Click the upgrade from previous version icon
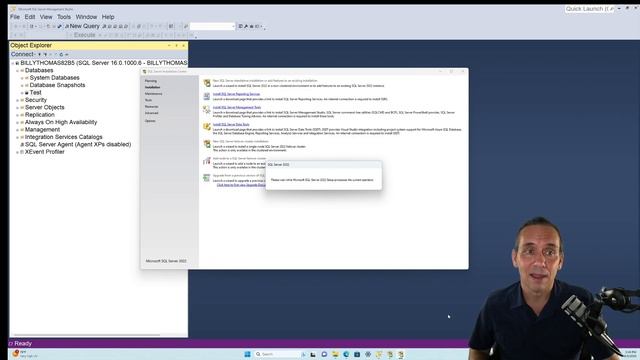Viewport: 640px width, 360px height. [x=207, y=178]
